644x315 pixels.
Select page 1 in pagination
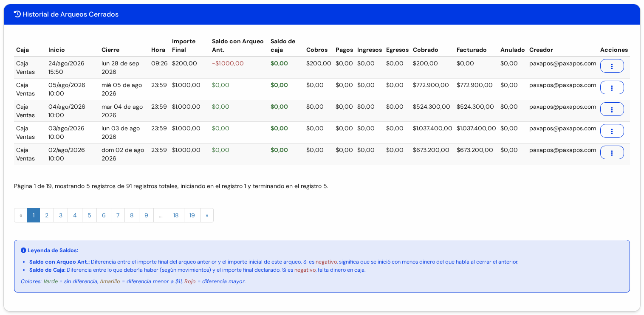[x=34, y=215]
